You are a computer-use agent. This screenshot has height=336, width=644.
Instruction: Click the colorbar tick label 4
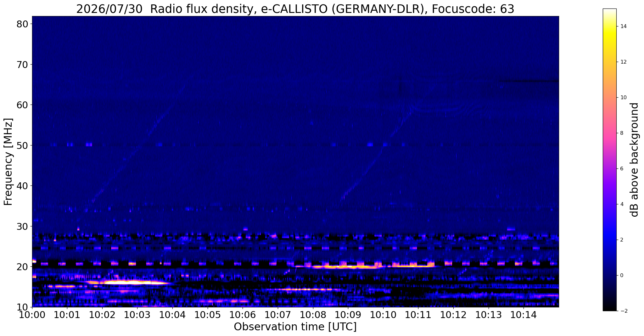[x=622, y=204]
